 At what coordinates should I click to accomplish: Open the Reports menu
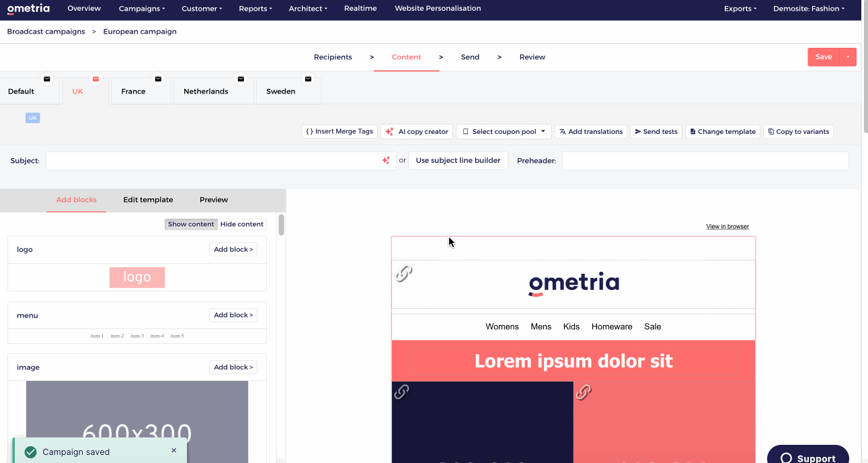(255, 9)
